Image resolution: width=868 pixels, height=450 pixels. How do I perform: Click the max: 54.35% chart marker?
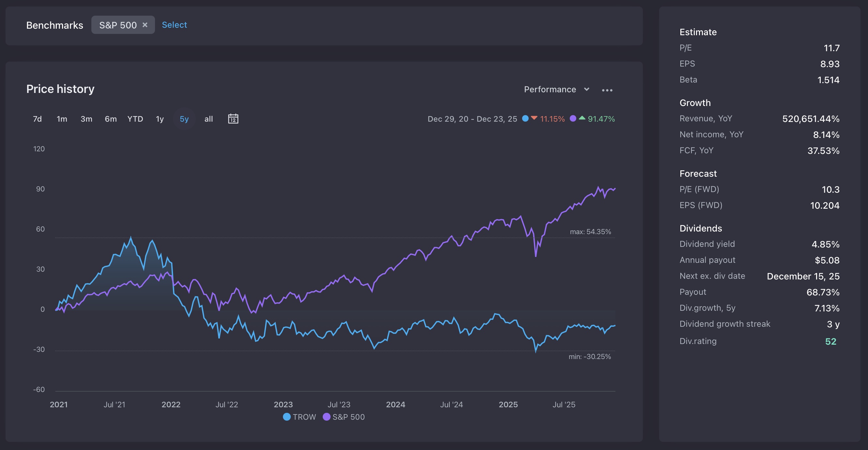point(590,232)
